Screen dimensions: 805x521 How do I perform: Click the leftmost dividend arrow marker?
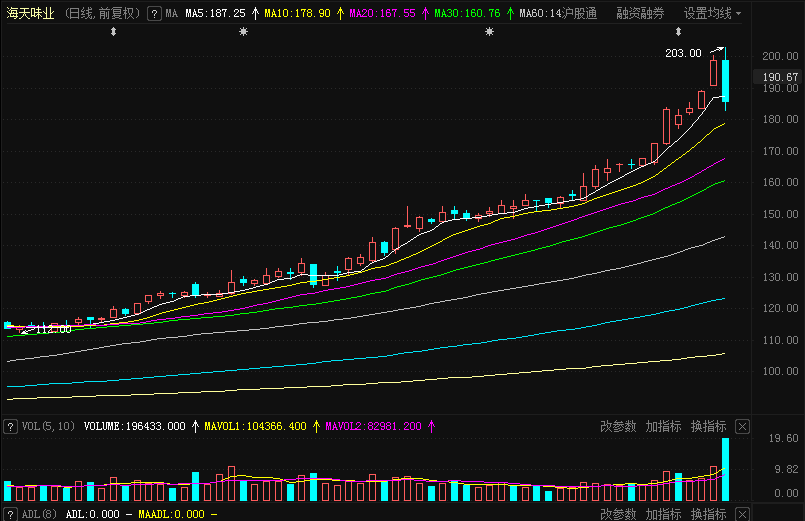coord(113,33)
